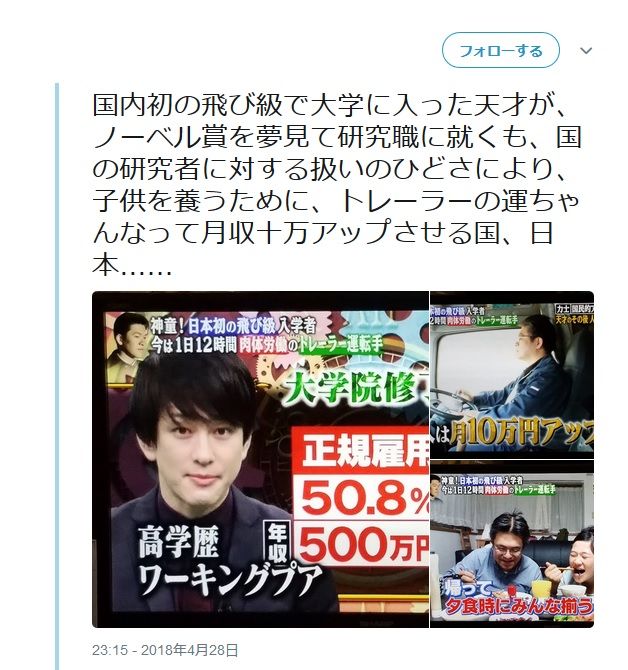Click the tweet's last line 本……
Screen dimensions: 628x670
click(132, 266)
